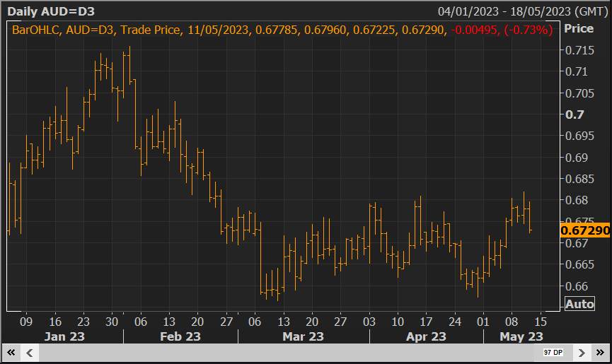The image size is (612, 364).
Task: Click the single left arrow scroll button
Action: (x=29, y=353)
